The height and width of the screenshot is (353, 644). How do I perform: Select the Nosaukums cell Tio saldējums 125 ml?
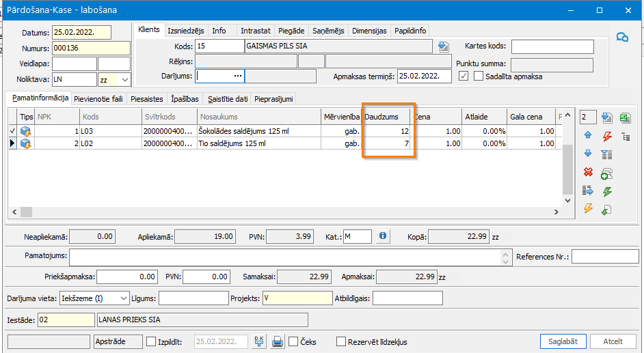[x=258, y=143]
